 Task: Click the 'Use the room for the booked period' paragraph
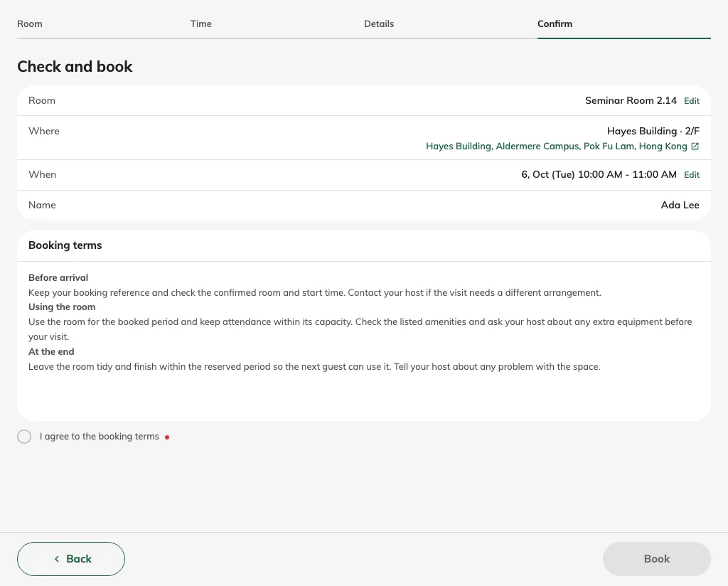tap(360, 329)
